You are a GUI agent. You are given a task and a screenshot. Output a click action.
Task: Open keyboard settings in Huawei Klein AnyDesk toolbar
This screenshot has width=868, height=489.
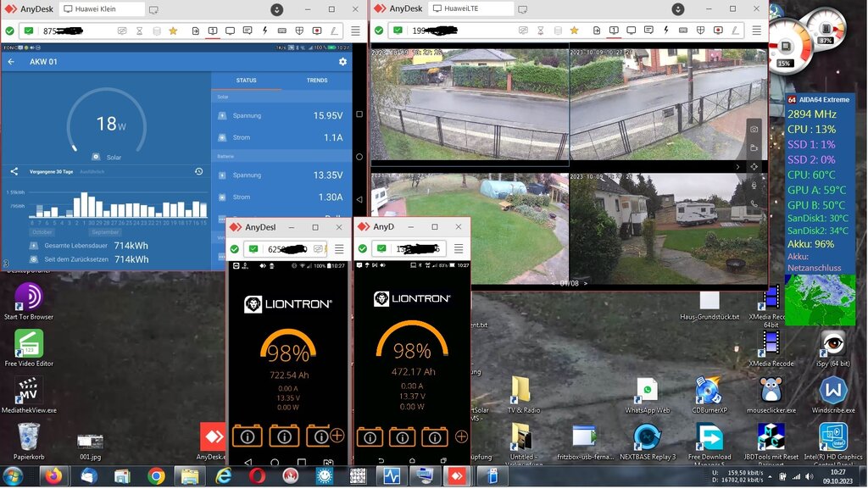[281, 31]
